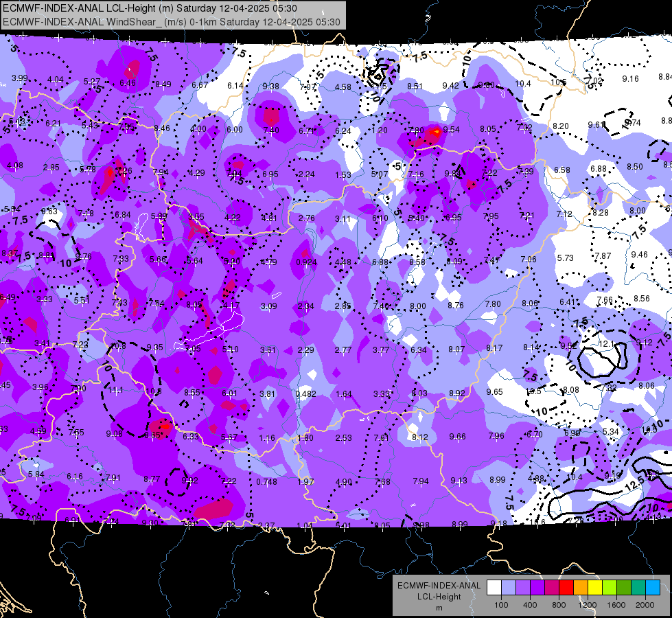Click legend tick label '100'
The height and width of the screenshot is (618, 672).
pyautogui.click(x=501, y=605)
